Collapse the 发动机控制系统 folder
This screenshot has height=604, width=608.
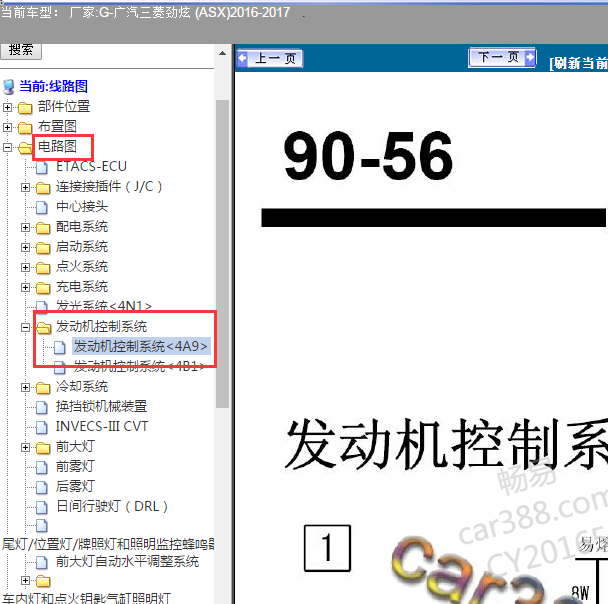(25, 328)
